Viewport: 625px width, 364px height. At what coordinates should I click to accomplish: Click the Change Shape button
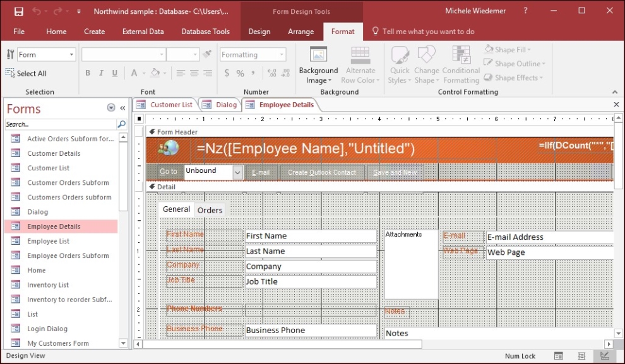point(427,65)
